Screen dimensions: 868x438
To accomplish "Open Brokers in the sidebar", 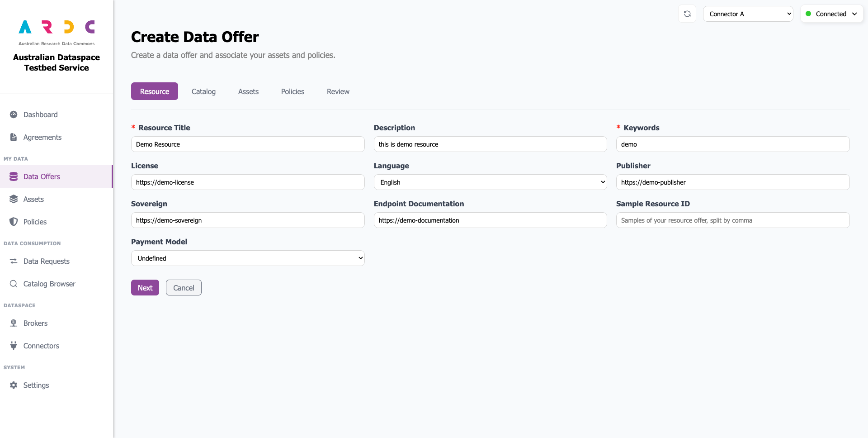I will tap(57, 323).
